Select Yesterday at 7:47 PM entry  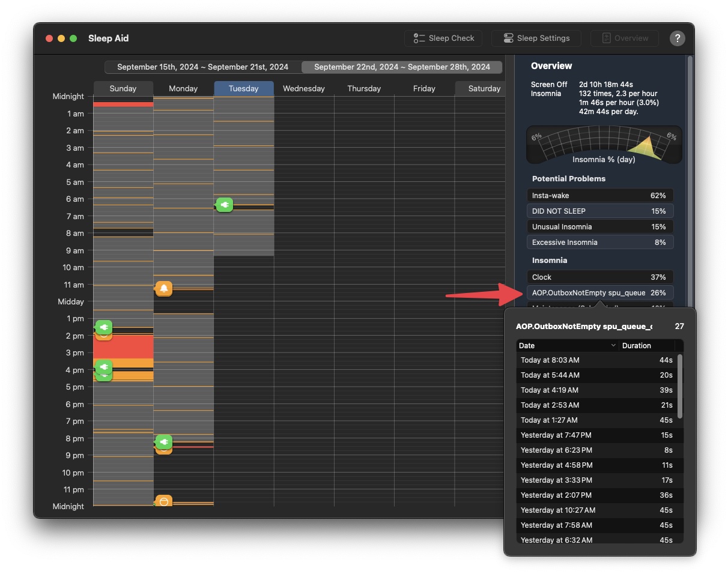pyautogui.click(x=596, y=435)
